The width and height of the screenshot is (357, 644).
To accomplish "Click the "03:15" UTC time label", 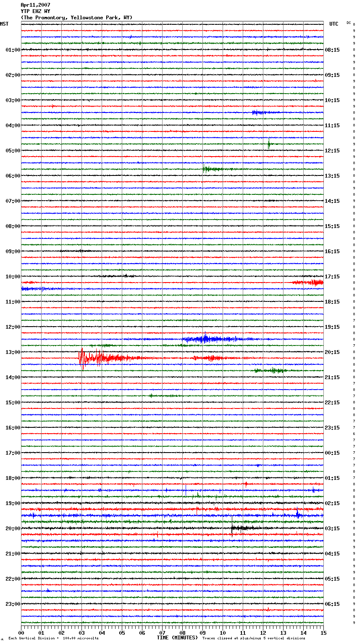I will click(332, 529).
